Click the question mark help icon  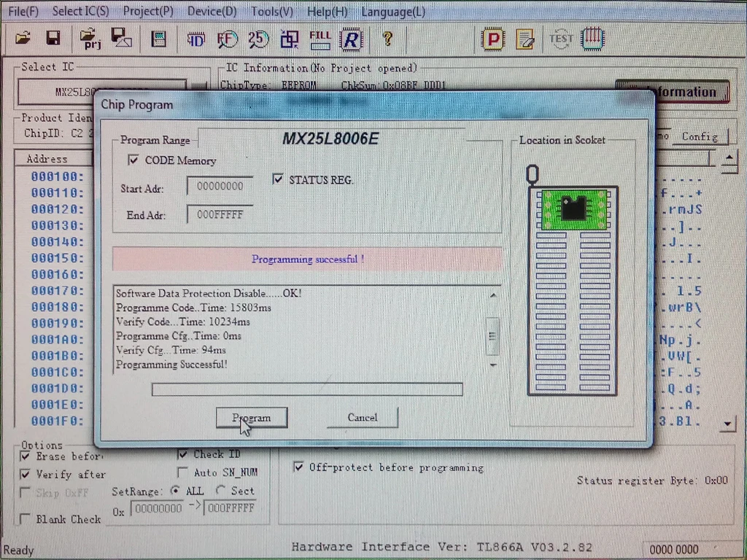point(387,39)
